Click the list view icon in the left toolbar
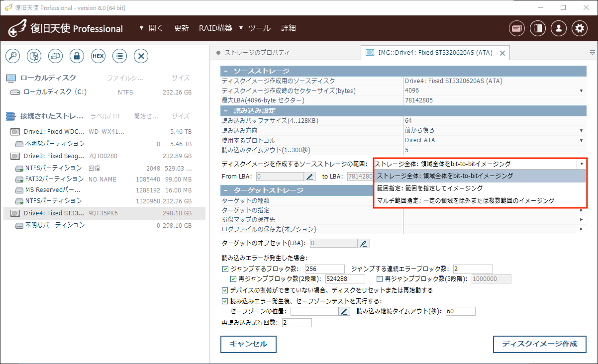Viewport: 598px width, 364px height. 119,56
